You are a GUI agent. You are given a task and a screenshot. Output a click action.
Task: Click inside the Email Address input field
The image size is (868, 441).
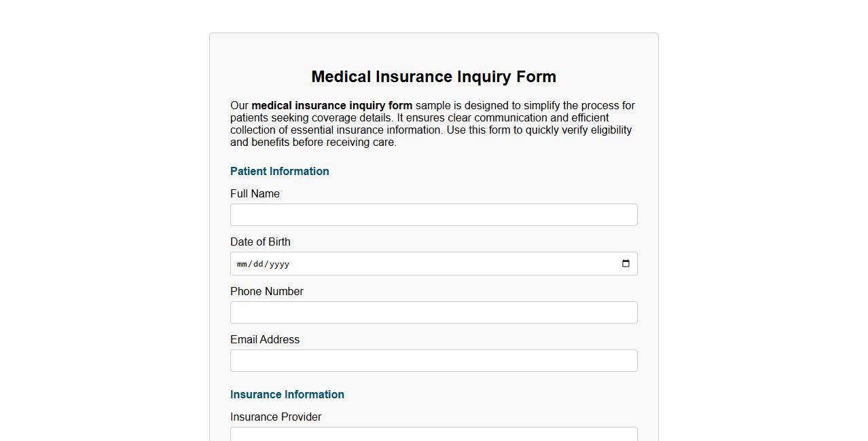pos(433,360)
